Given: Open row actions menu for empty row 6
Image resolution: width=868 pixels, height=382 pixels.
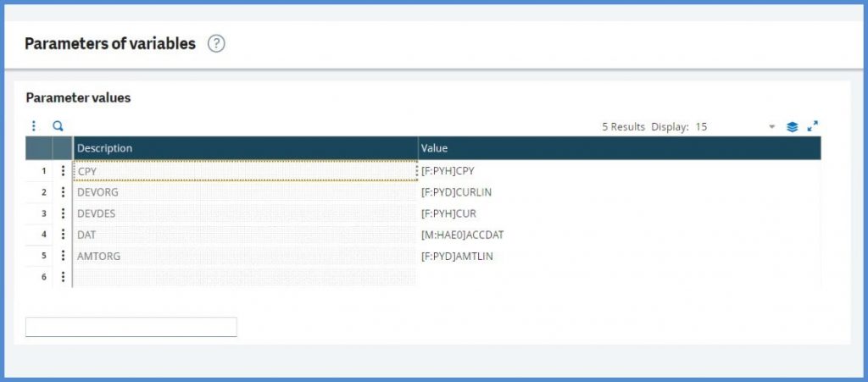Looking at the screenshot, I should pos(63,277).
